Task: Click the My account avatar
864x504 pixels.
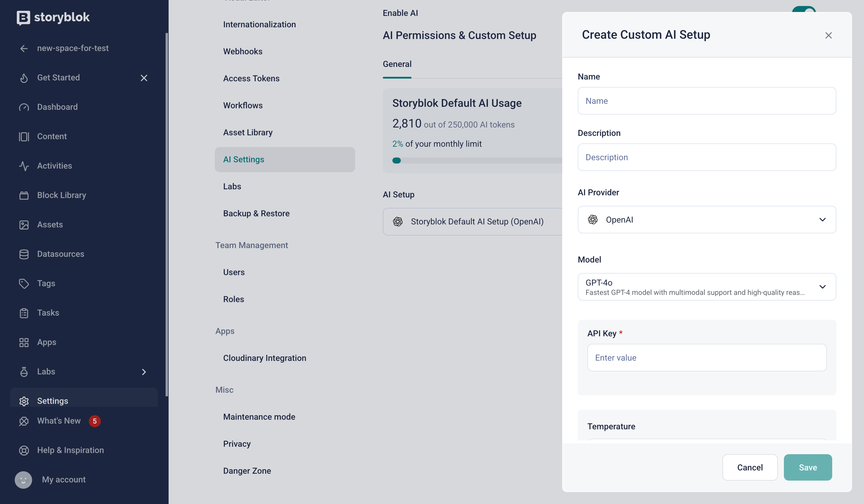Action: (23, 480)
